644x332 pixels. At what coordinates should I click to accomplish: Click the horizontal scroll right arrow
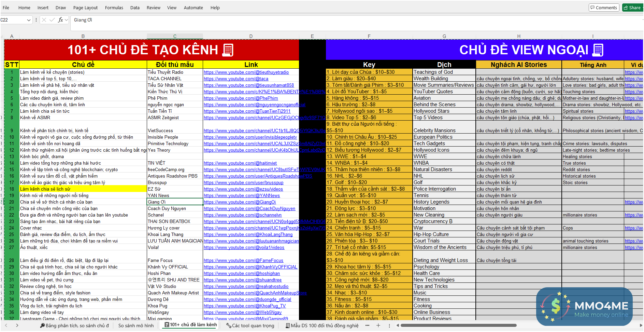pyautogui.click(x=641, y=326)
